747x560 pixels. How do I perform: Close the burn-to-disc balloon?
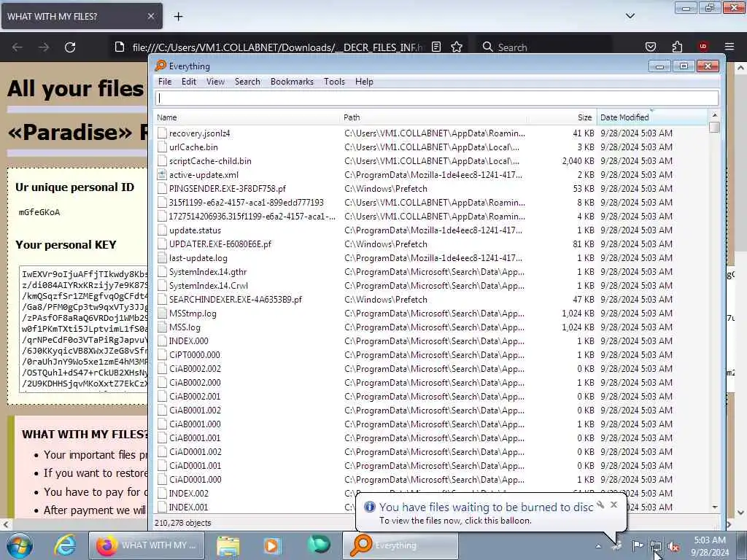[x=614, y=505]
